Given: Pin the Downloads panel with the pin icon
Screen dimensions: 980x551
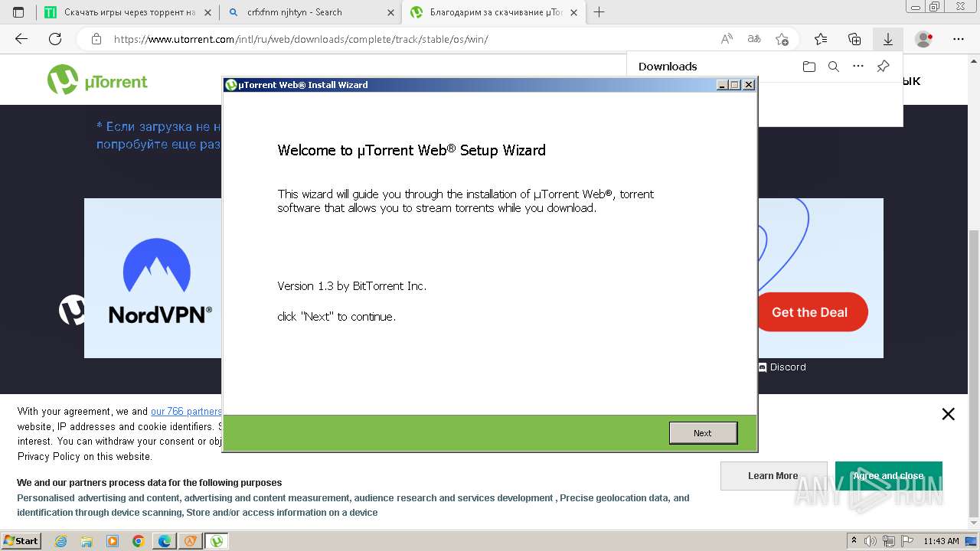Looking at the screenshot, I should (883, 67).
